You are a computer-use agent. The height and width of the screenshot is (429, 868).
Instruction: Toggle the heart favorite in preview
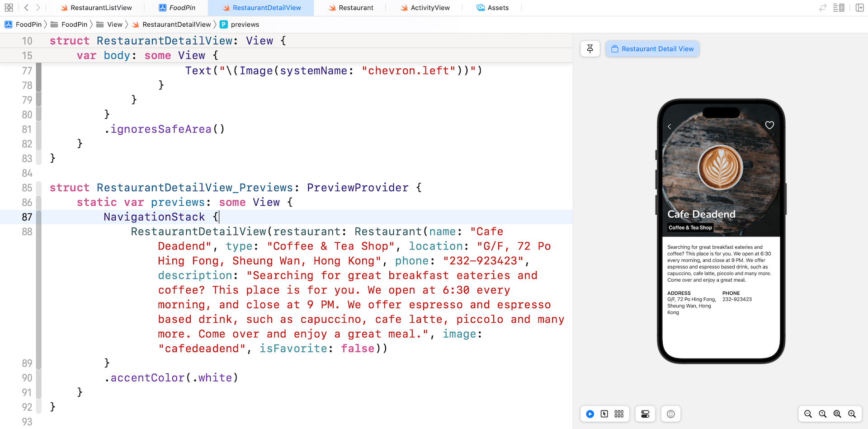tap(769, 125)
